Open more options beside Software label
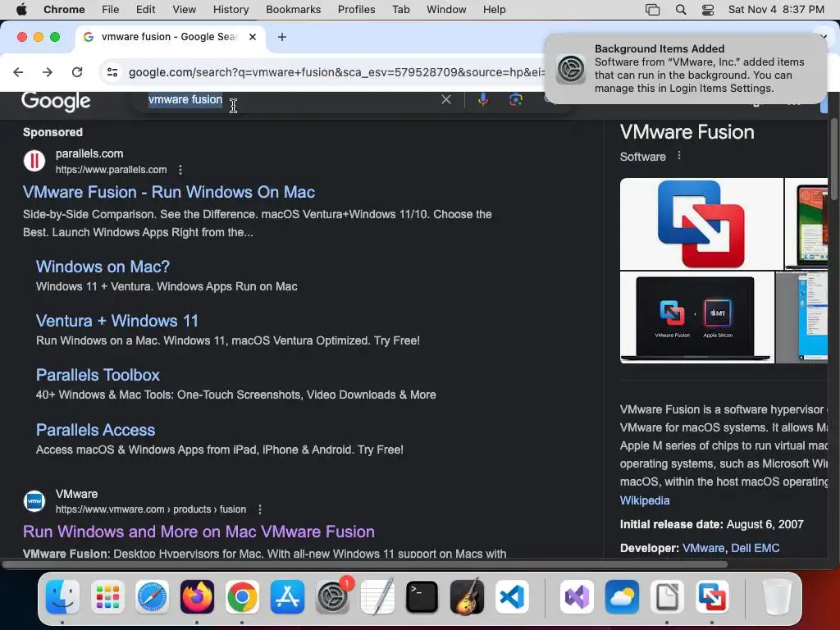This screenshot has width=840, height=630. [679, 156]
